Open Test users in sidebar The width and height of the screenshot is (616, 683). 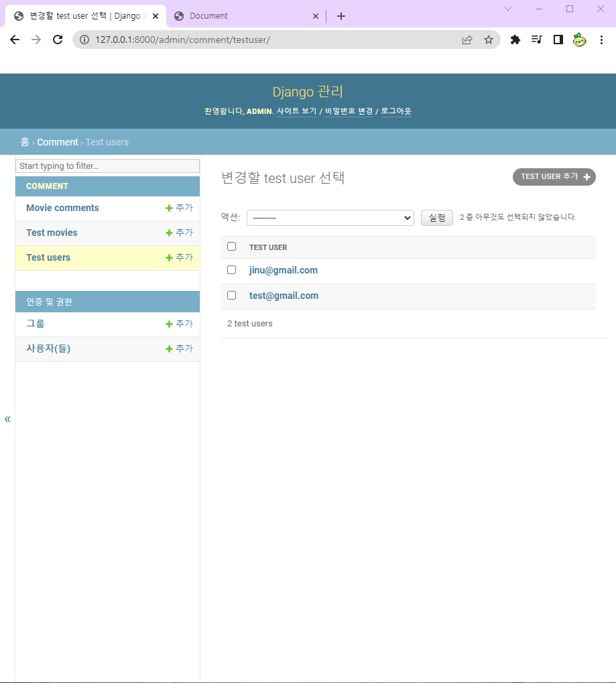(48, 257)
